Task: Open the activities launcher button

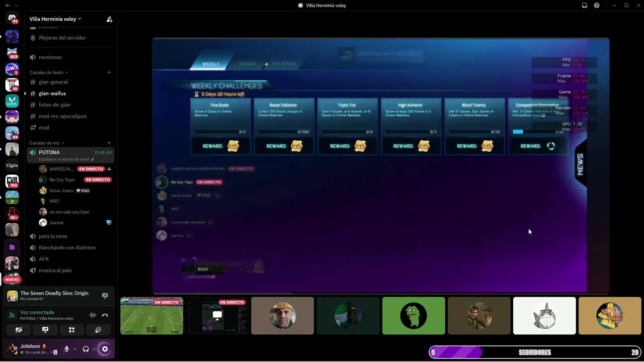Action: 72,330
